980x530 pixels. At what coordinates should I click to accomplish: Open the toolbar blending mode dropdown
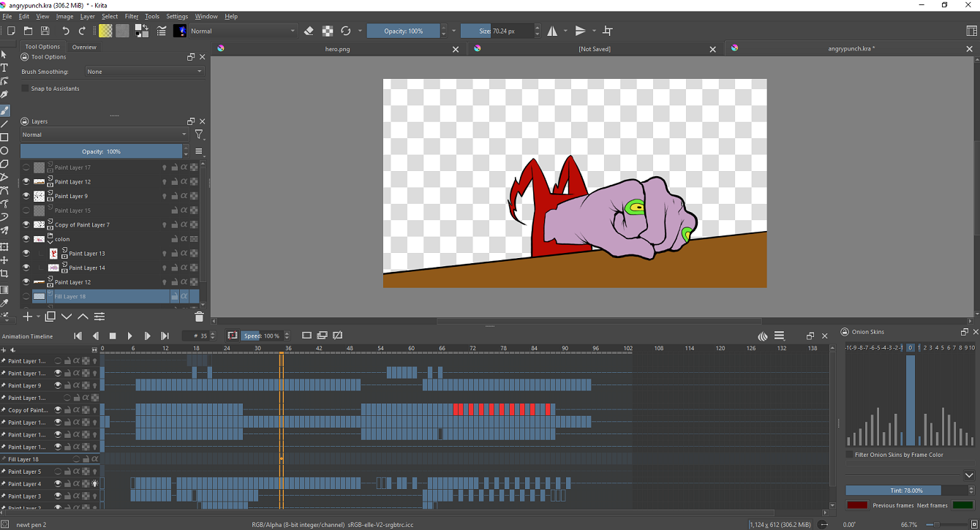click(242, 31)
